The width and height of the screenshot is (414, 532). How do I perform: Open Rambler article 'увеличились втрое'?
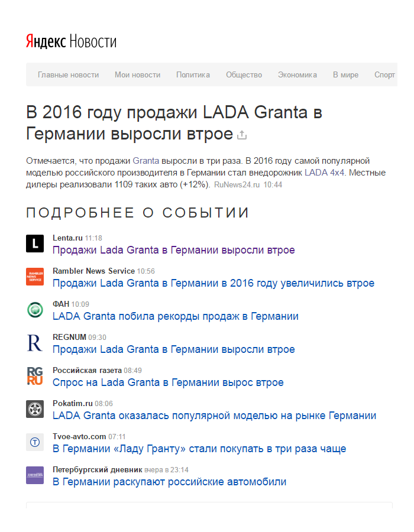[214, 283]
